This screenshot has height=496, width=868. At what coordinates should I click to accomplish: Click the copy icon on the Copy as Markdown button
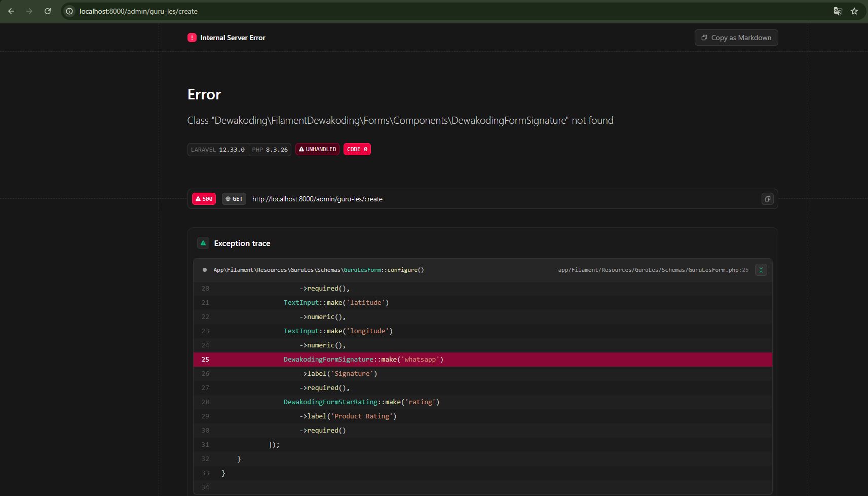pos(704,38)
